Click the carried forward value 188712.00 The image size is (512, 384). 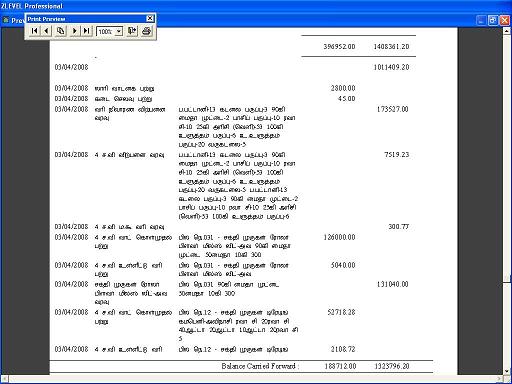point(340,366)
